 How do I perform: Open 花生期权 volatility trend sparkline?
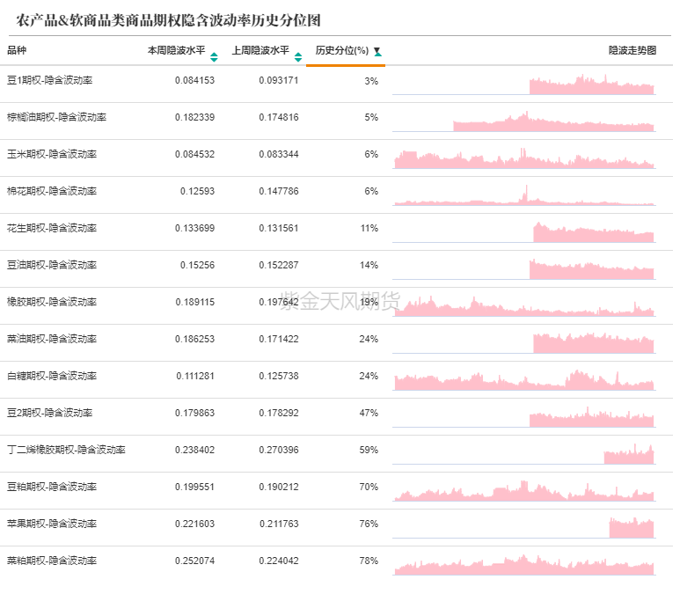coord(524,231)
